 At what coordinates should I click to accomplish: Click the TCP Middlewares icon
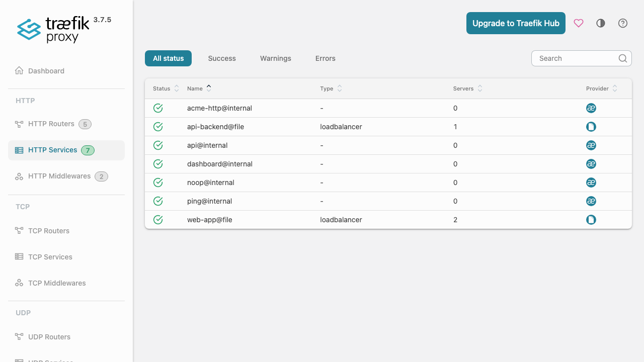[19, 283]
